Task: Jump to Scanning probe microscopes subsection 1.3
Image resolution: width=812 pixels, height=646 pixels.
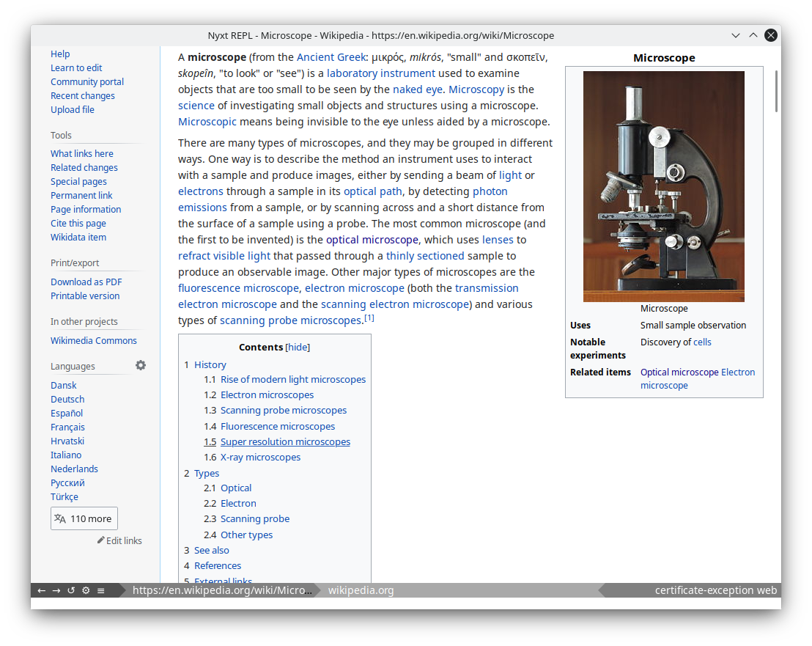Action: tap(284, 411)
